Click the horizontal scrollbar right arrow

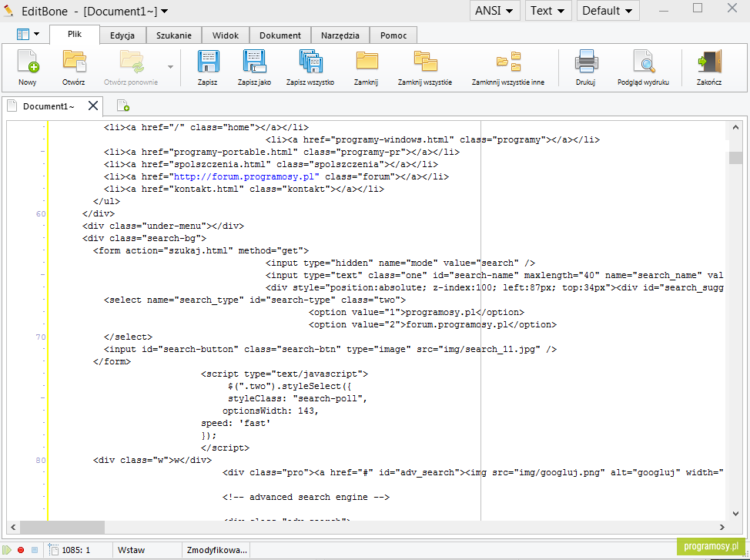point(722,527)
